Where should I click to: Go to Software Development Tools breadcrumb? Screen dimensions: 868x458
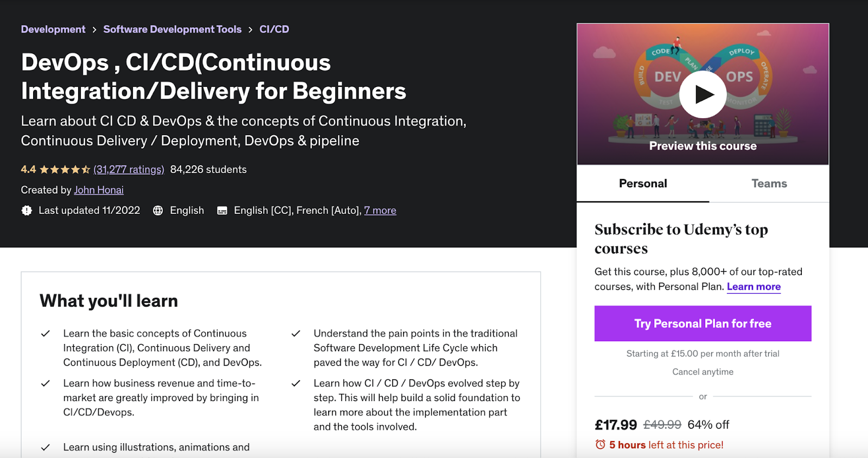(172, 29)
